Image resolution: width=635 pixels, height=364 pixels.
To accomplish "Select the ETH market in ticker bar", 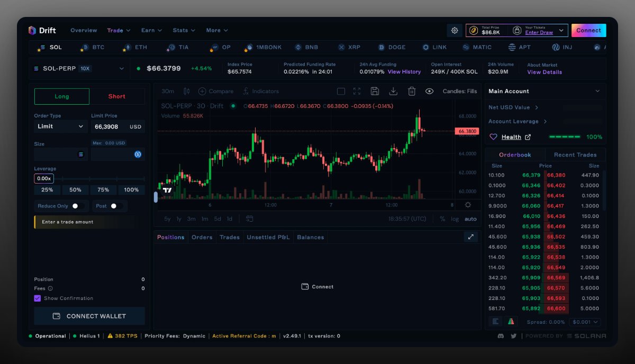I will point(135,47).
